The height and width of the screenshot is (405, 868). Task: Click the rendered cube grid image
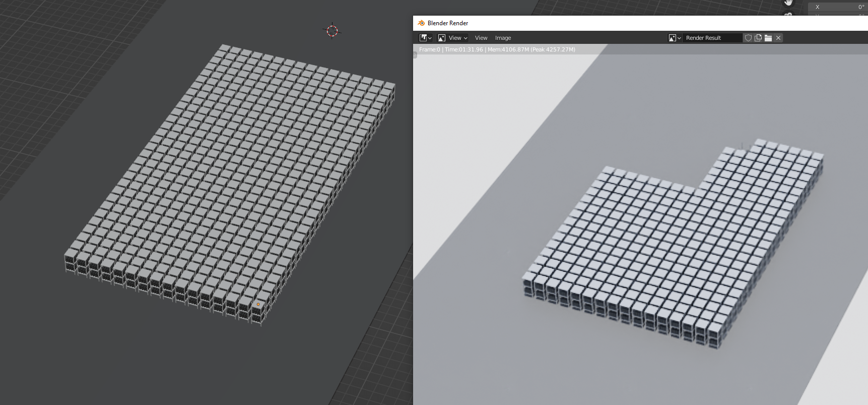[x=674, y=245]
